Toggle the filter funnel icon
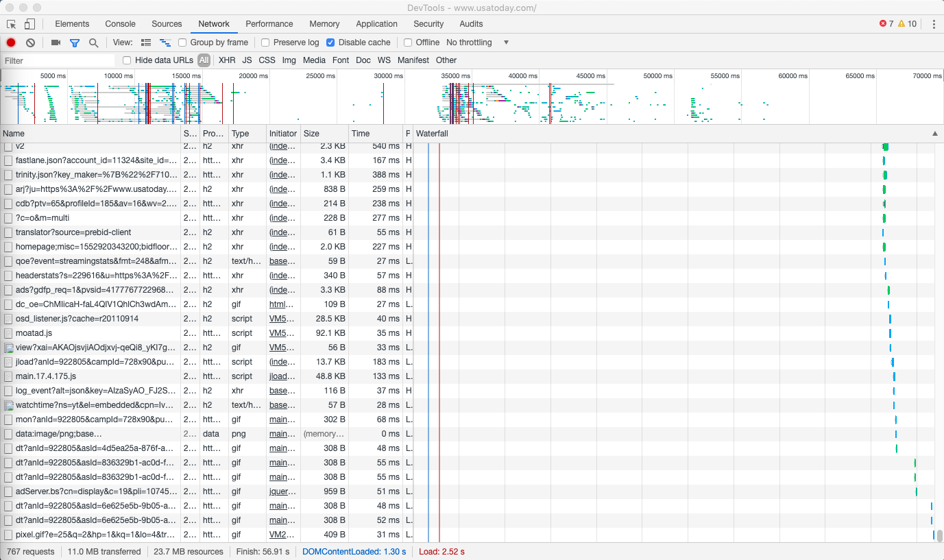Image resolution: width=944 pixels, height=560 pixels. click(75, 42)
